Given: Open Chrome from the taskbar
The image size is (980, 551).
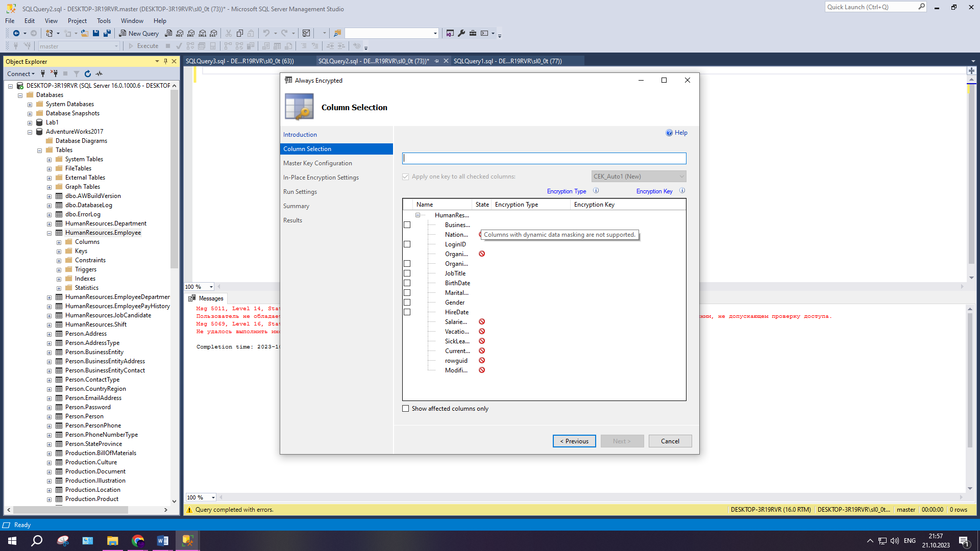Looking at the screenshot, I should [138, 541].
